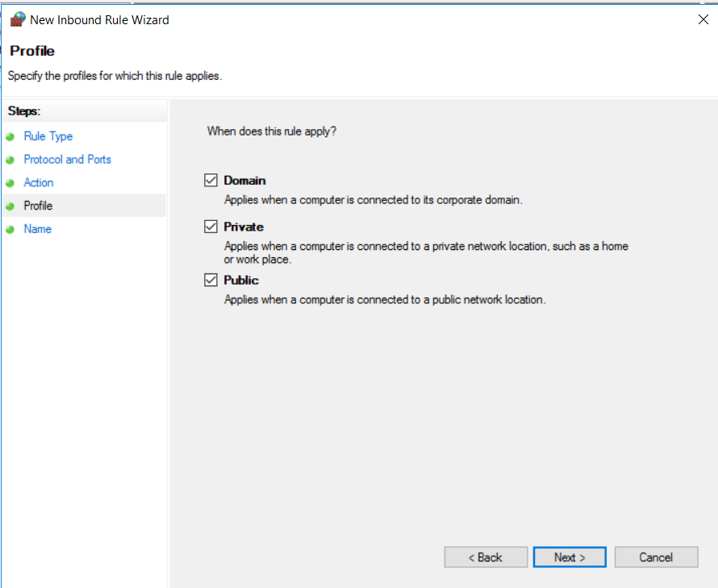
Task: Close the New Inbound Rule Wizard window
Action: click(x=703, y=19)
